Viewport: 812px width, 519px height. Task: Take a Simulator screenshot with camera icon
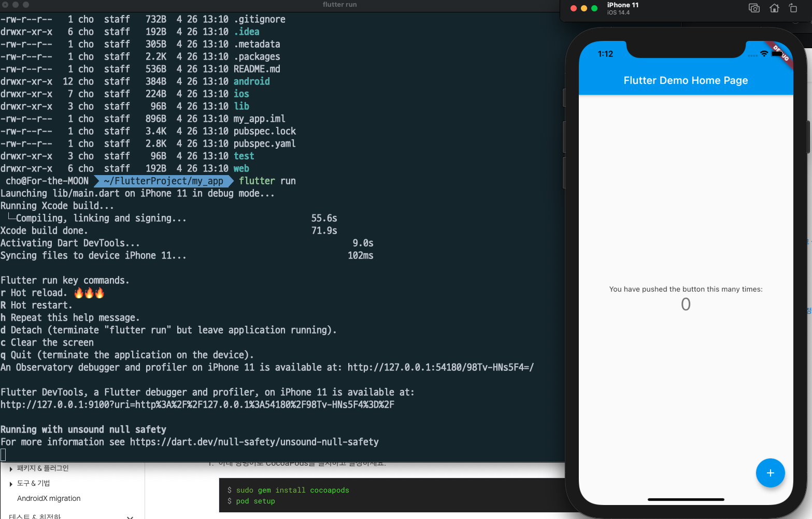point(754,8)
